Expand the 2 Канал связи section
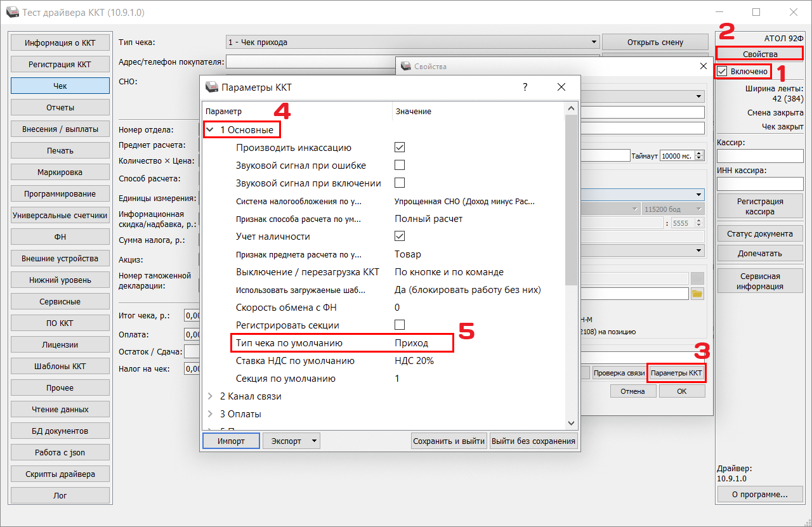The height and width of the screenshot is (527, 812). click(210, 396)
